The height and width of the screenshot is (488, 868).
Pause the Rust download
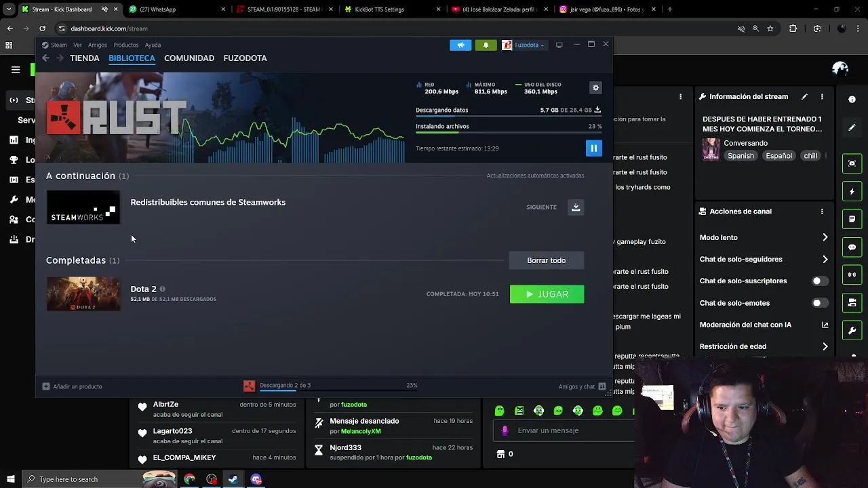593,148
